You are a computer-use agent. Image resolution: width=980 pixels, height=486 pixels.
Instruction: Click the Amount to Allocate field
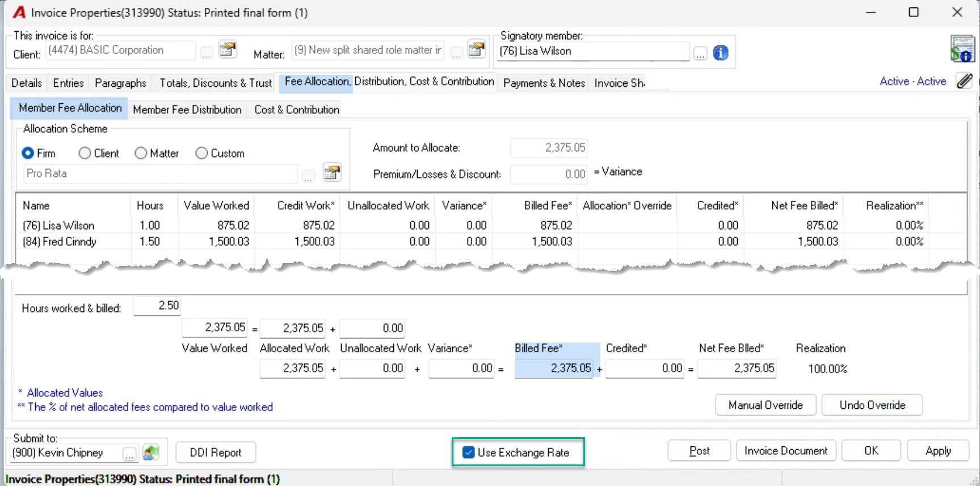pos(548,148)
